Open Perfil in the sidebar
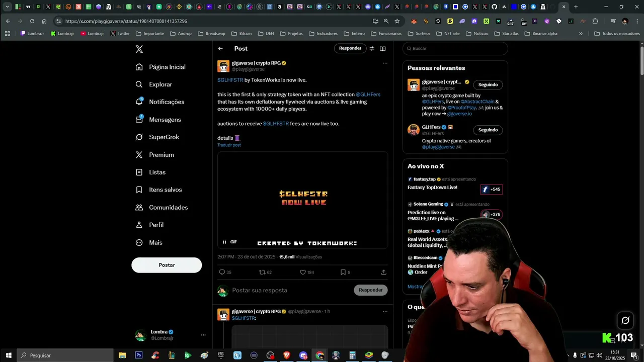Image resolution: width=644 pixels, height=362 pixels. 150,225
